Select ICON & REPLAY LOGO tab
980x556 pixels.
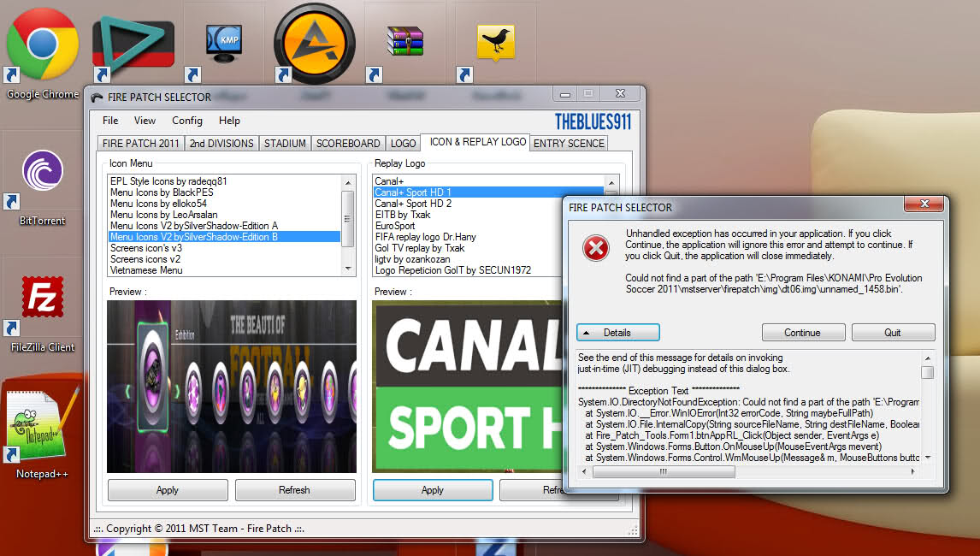[477, 142]
